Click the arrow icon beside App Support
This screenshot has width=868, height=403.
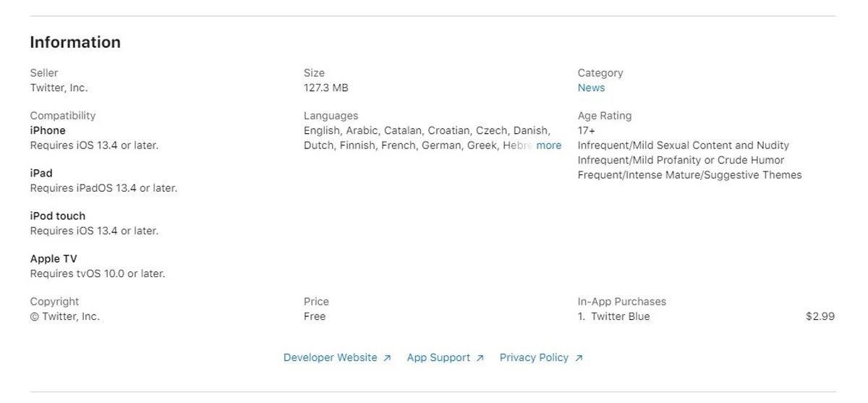pos(480,358)
